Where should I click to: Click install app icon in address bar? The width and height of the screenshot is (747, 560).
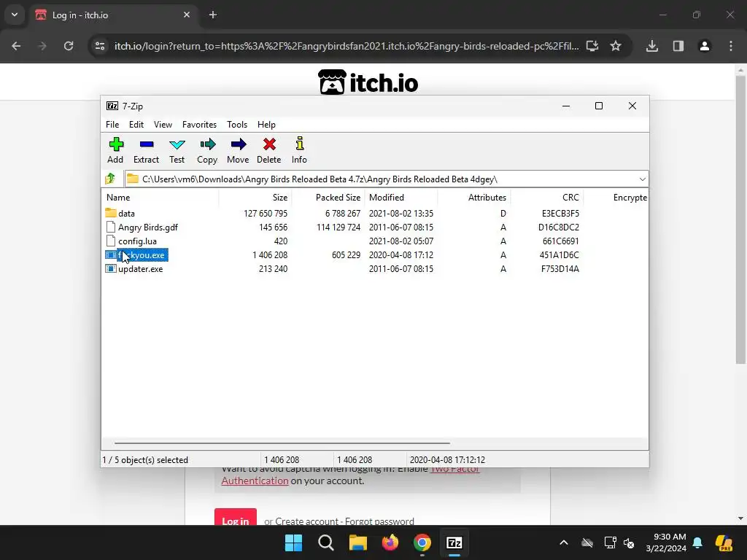(592, 46)
